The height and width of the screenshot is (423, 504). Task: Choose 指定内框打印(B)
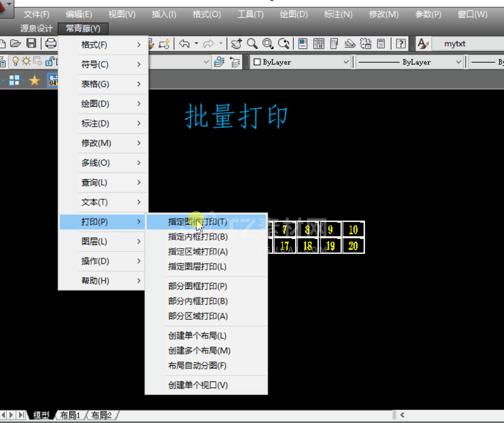tap(207, 237)
